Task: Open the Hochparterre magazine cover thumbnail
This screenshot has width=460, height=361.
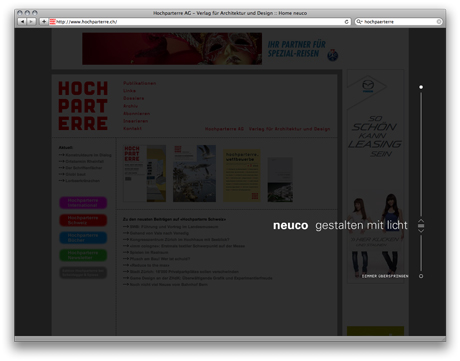Action: tap(145, 173)
